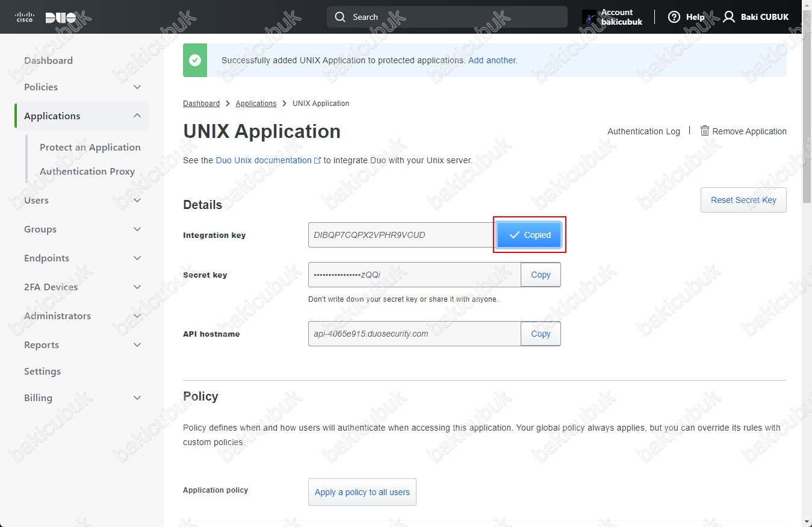
Task: Click the external link icon after Duo Unix documentation
Action: (317, 161)
